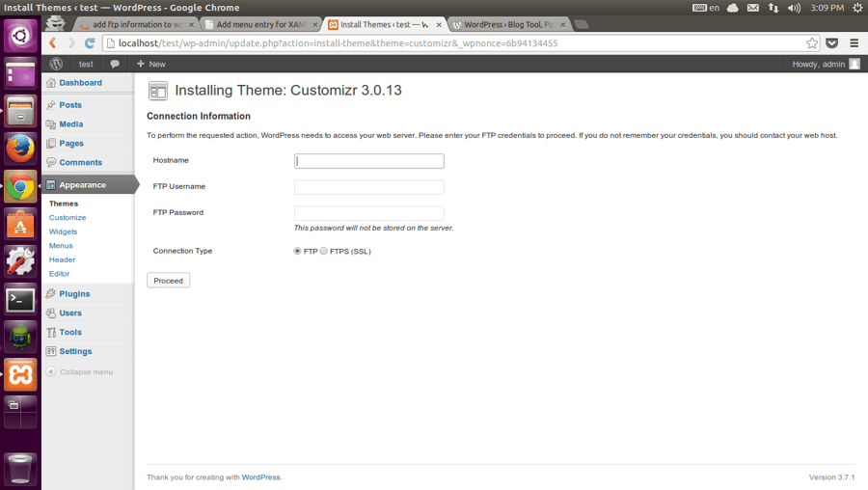The width and height of the screenshot is (868, 490).
Task: Follow the WordPress link in the footer
Action: coord(260,477)
